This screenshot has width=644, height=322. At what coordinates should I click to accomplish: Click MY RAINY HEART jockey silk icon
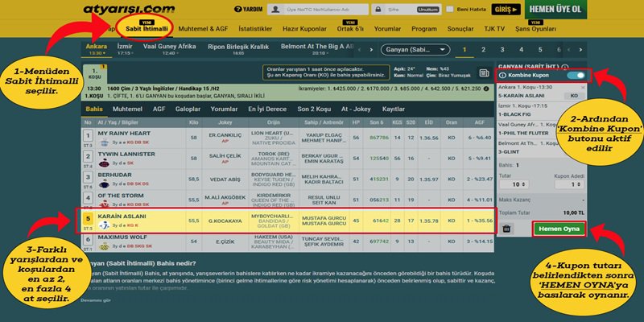point(104,142)
